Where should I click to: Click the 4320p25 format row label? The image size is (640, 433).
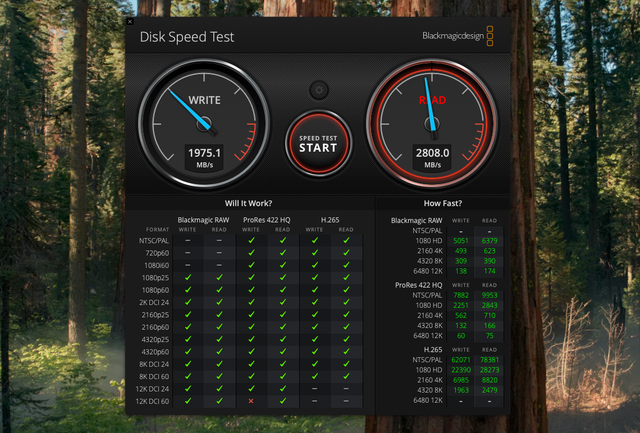156,340
